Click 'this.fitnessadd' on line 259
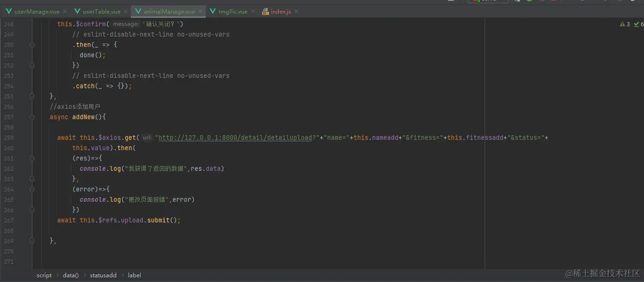 pyautogui.click(x=475, y=137)
